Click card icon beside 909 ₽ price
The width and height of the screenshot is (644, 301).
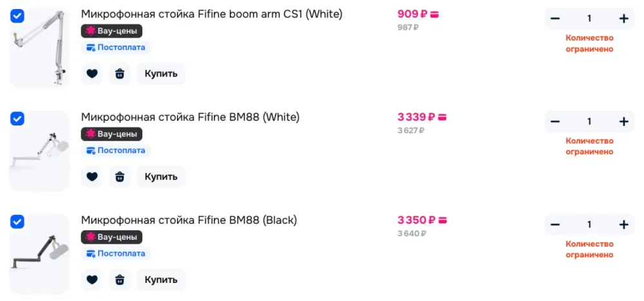434,14
